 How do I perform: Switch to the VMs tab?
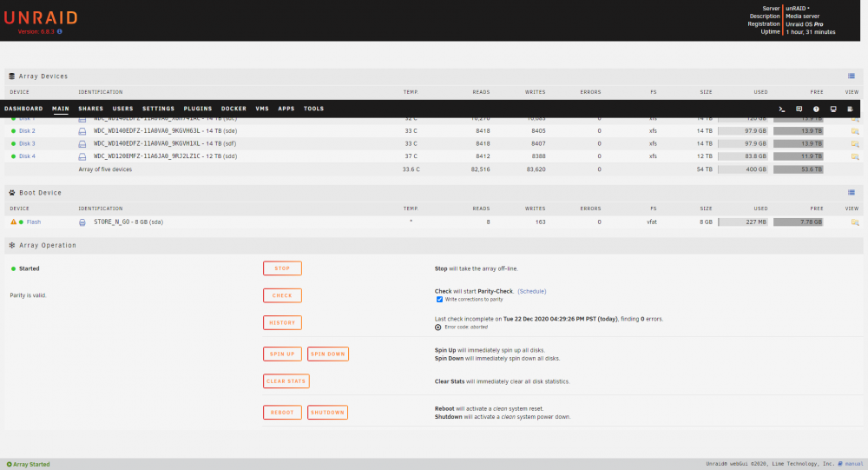coord(262,109)
